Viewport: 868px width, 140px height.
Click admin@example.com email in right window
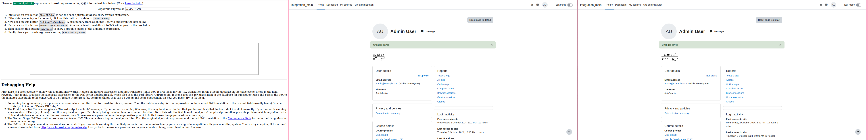click(x=676, y=83)
